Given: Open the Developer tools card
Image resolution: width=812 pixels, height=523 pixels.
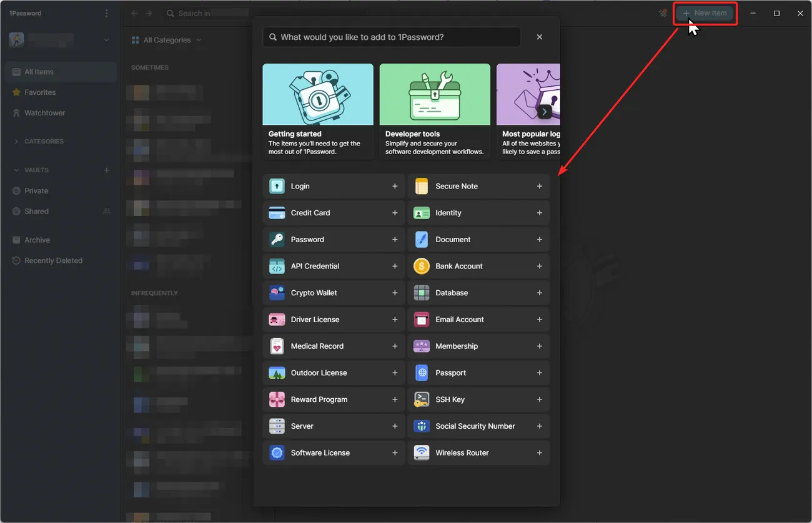Looking at the screenshot, I should click(435, 111).
